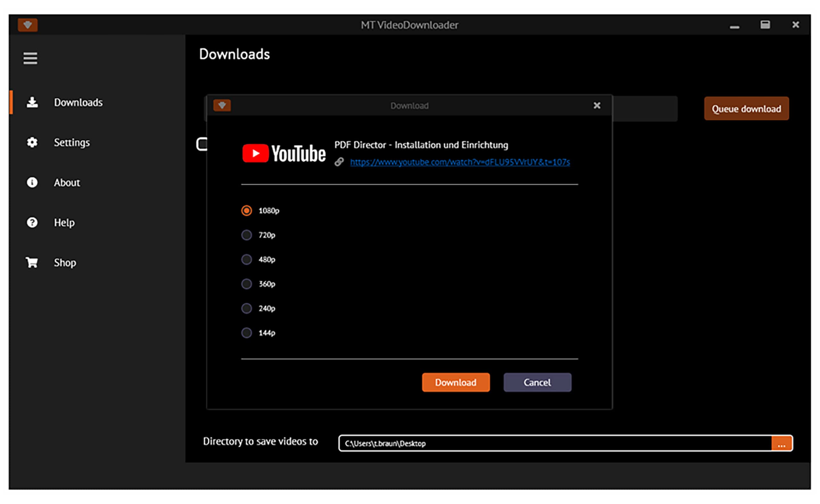Click the 'Directory to save videos to' label
Image resolution: width=820 pixels, height=504 pixels.
[260, 441]
